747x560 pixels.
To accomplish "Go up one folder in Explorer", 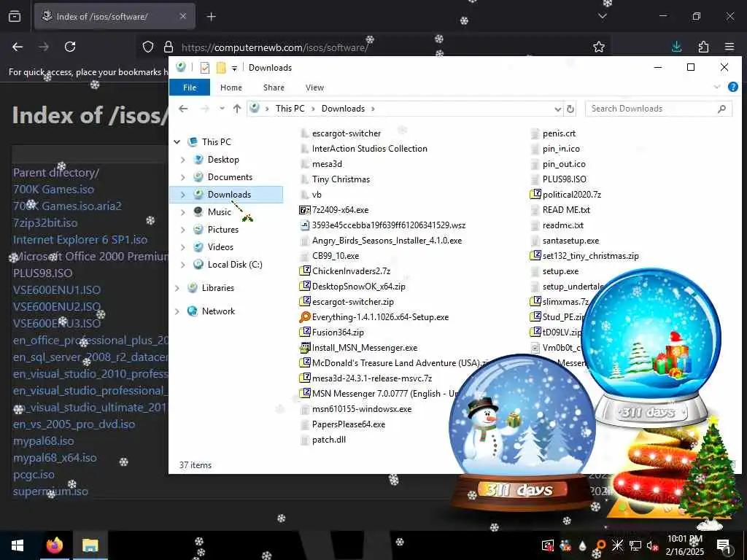I will coord(237,109).
